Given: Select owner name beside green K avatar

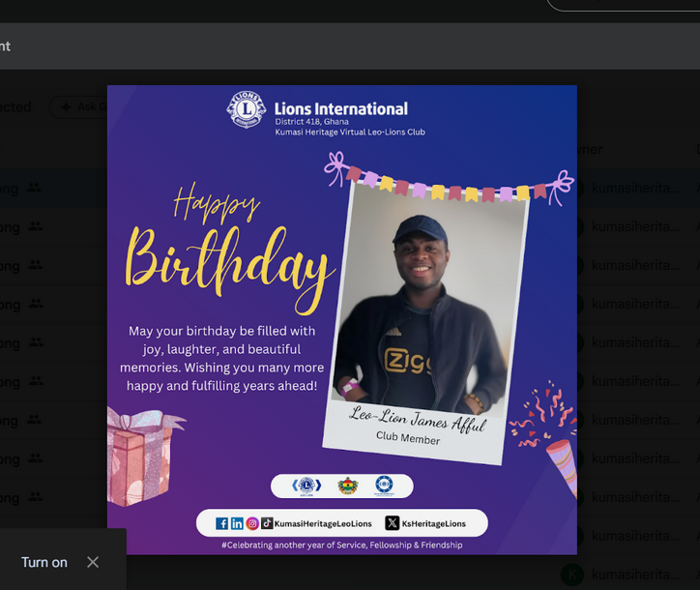Looking at the screenshot, I should pos(636,575).
